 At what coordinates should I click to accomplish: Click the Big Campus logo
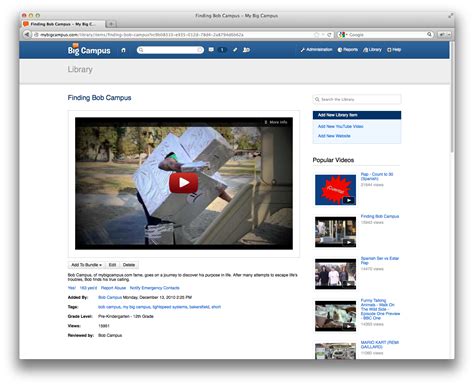tap(89, 49)
